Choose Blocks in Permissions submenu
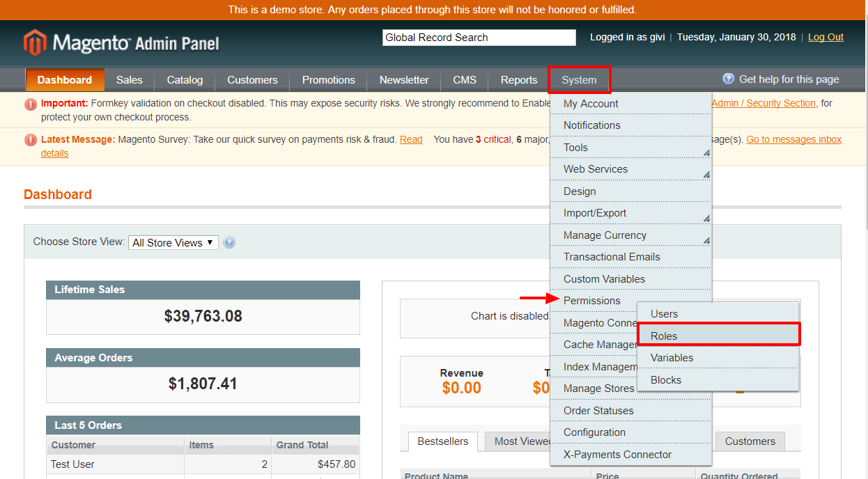Screen dimensions: 868x479 click(718, 380)
